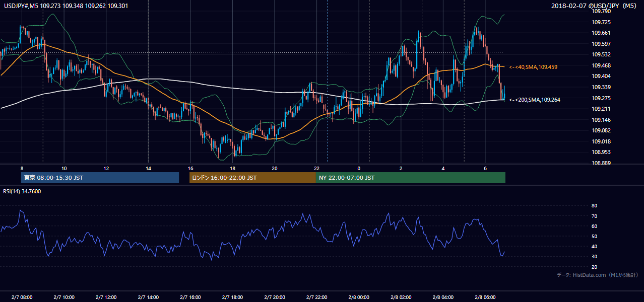Click RSI scale value 40
644x302 pixels.
[594, 246]
